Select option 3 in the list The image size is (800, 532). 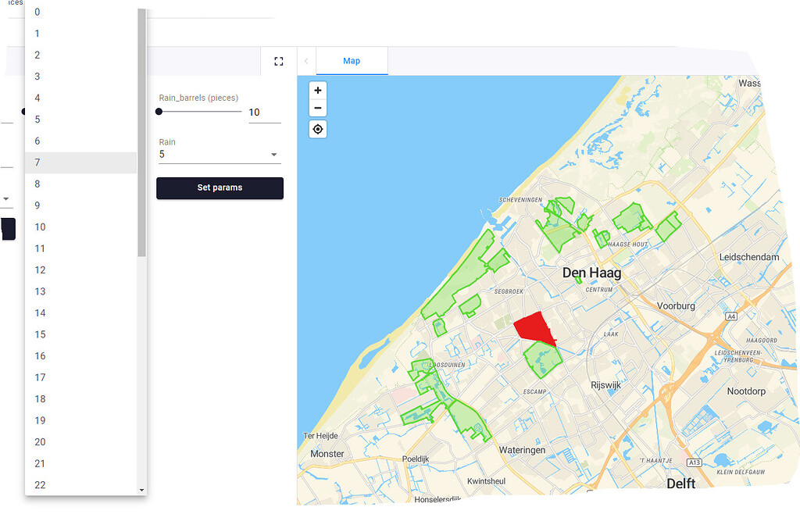point(81,77)
